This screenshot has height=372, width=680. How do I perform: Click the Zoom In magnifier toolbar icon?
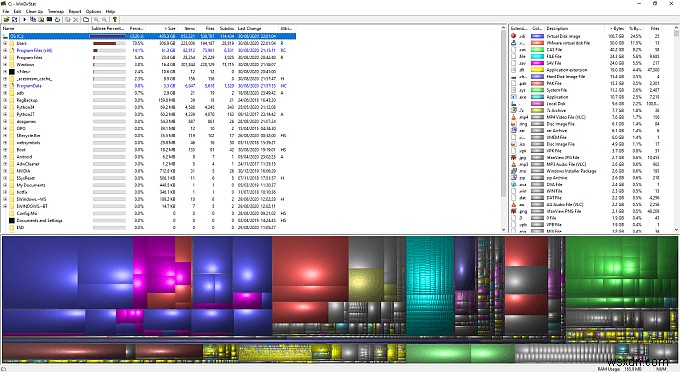pyautogui.click(x=96, y=20)
